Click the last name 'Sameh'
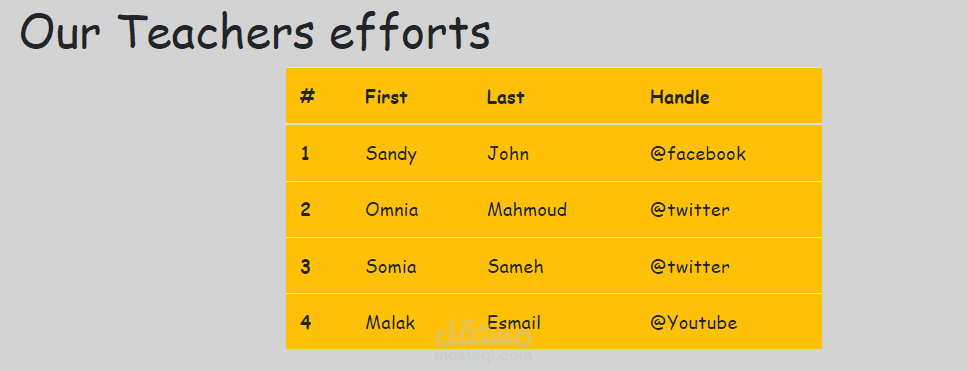 point(515,267)
